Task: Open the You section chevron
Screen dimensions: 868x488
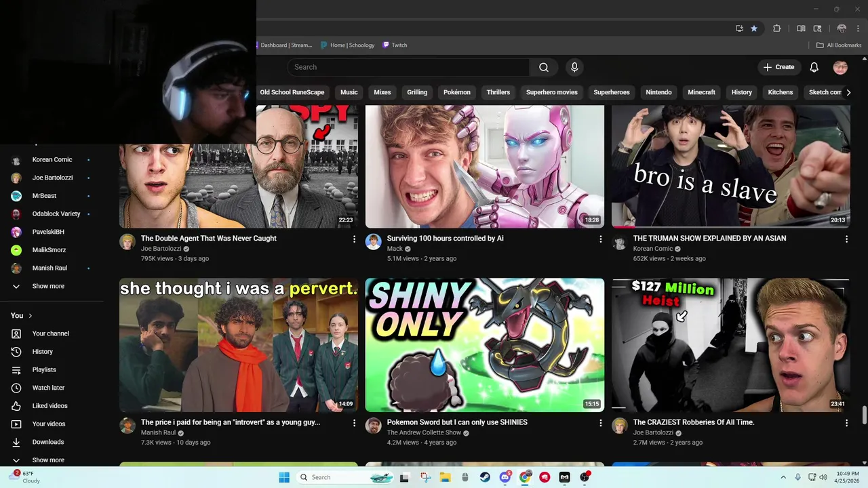Action: 31,316
